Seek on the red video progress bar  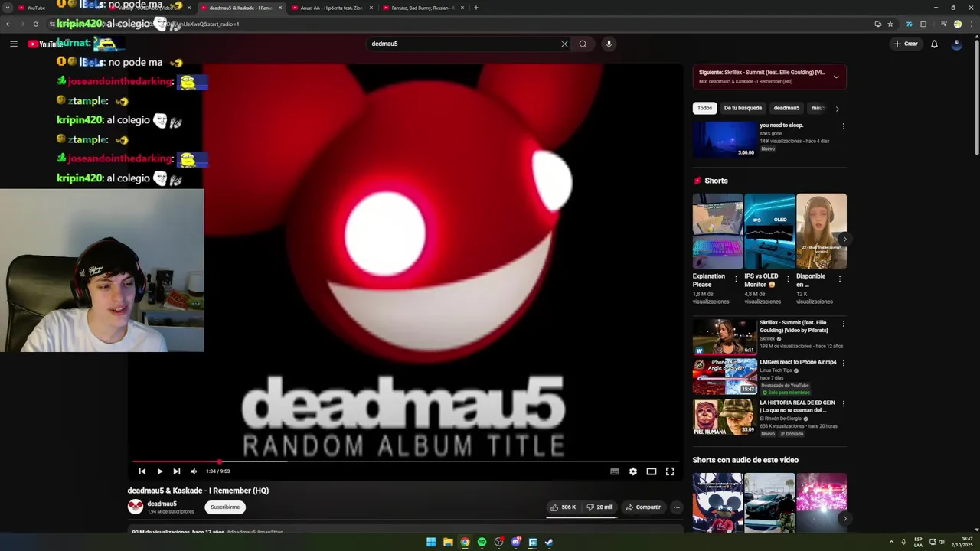pyautogui.click(x=406, y=461)
